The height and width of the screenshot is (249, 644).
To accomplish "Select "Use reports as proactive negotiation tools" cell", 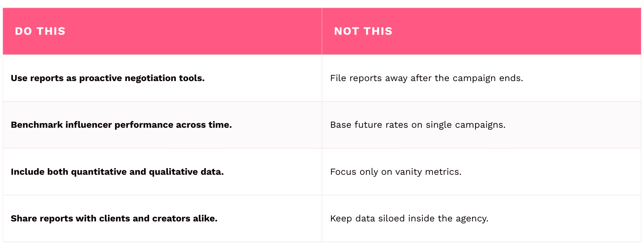I will tap(108, 78).
